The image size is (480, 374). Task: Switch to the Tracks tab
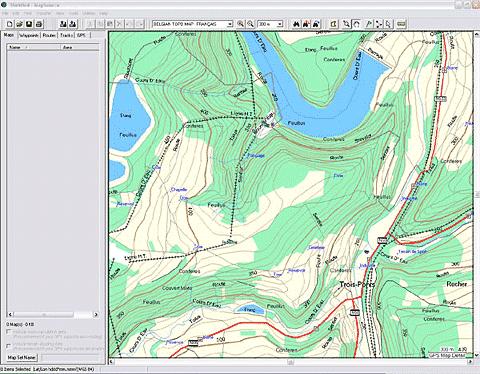click(67, 35)
